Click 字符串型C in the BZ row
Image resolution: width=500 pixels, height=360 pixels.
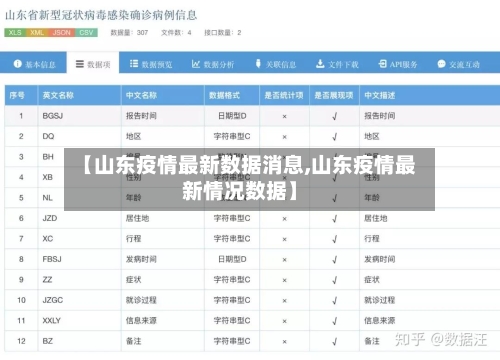[x=232, y=341]
